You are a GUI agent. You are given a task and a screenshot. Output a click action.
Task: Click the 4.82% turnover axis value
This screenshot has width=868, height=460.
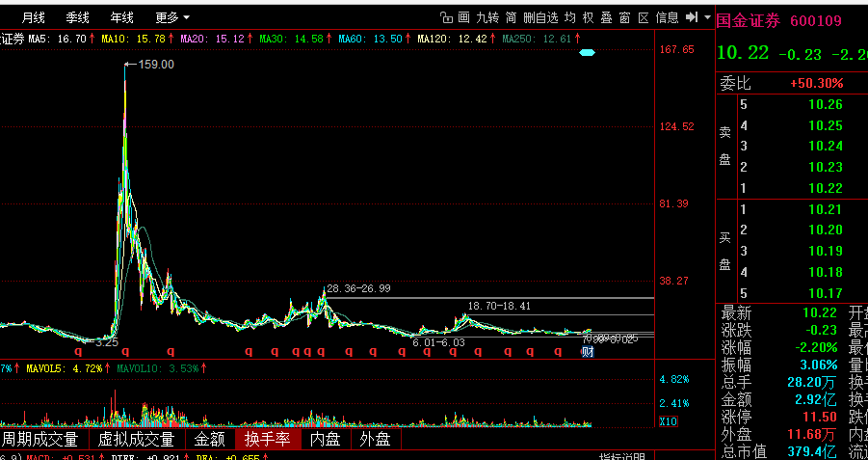click(674, 380)
